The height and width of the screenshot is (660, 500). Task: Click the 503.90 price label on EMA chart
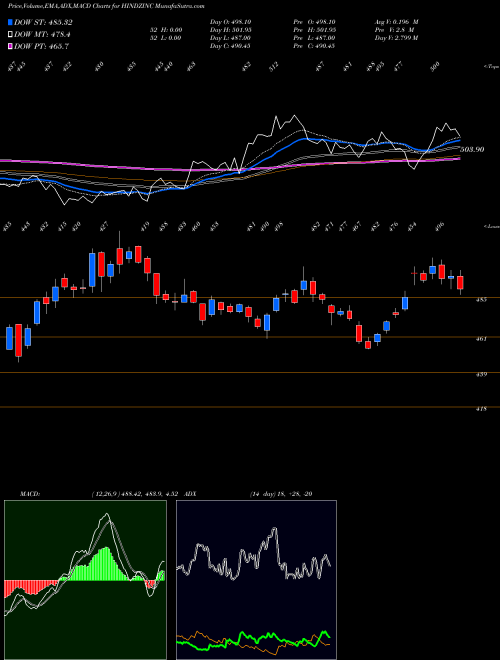(x=472, y=149)
